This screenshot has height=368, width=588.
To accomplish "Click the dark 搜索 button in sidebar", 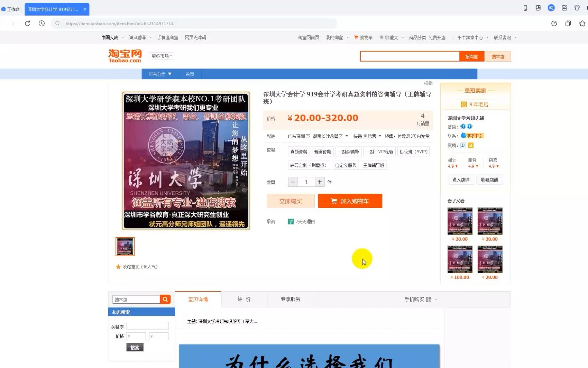I will 135,347.
